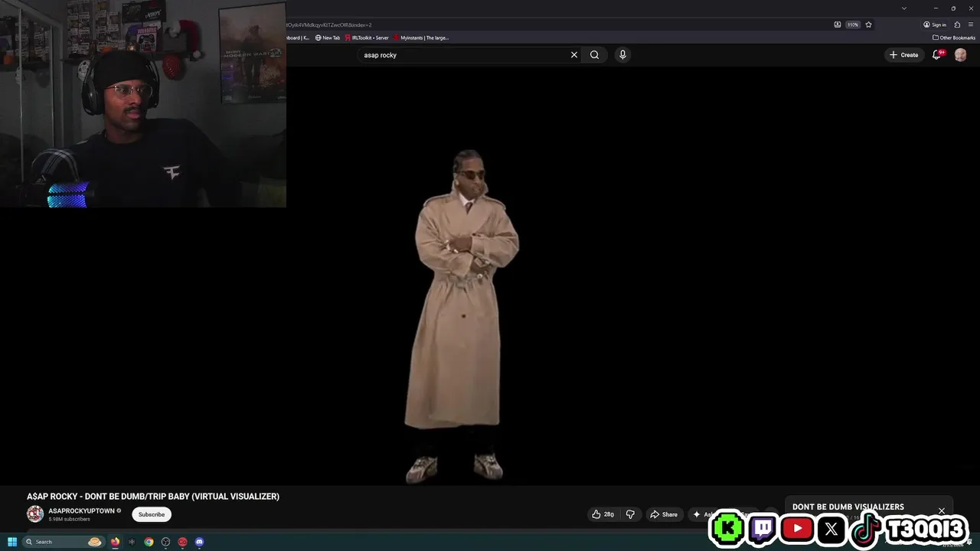Image resolution: width=980 pixels, height=551 pixels.
Task: Open the Firefox application hamburger menu
Action: (971, 24)
